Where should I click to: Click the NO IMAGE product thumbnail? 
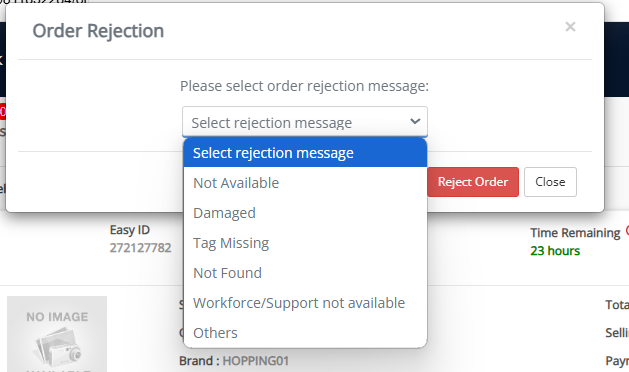coord(57,334)
